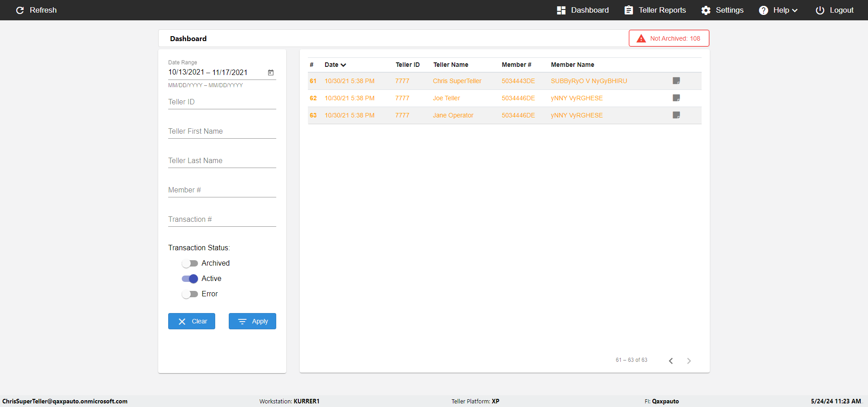Focus the Teller ID input field
Viewport: 868px width, 407px height.
(x=222, y=102)
